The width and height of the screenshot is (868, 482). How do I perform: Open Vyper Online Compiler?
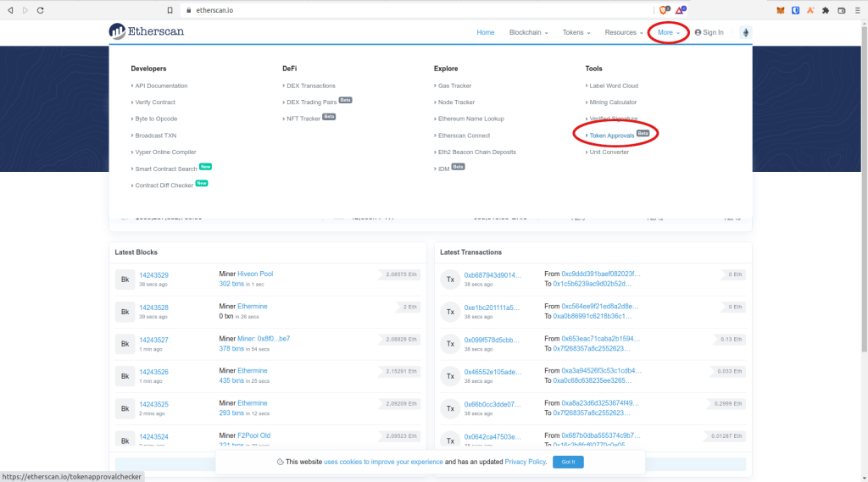(165, 152)
